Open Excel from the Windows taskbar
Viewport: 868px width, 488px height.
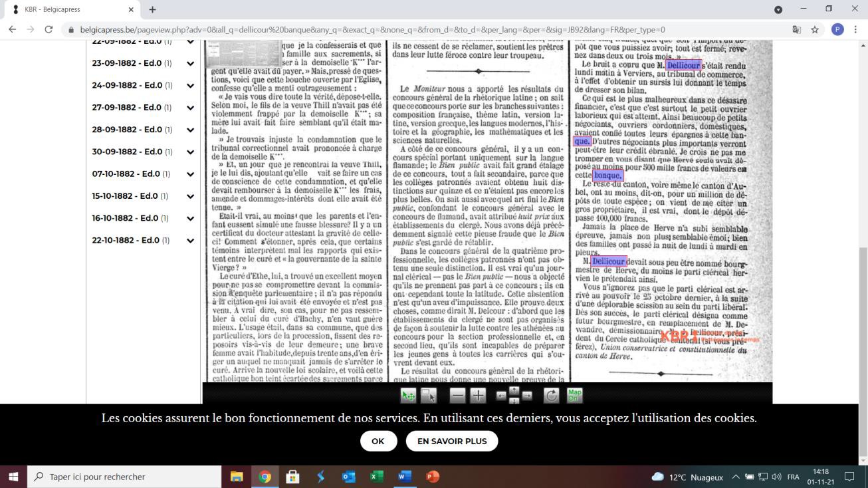[377, 477]
